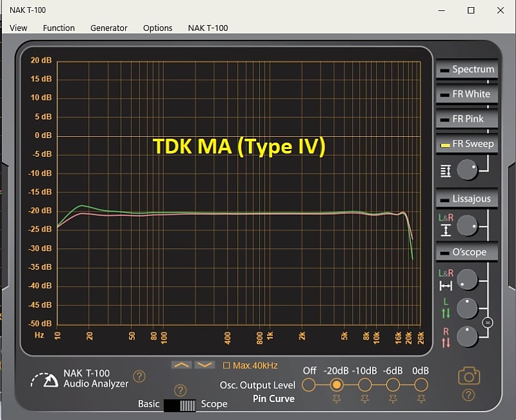Click the up chevron above Max.40kHz
The height and width of the screenshot is (420, 516).
click(x=181, y=365)
